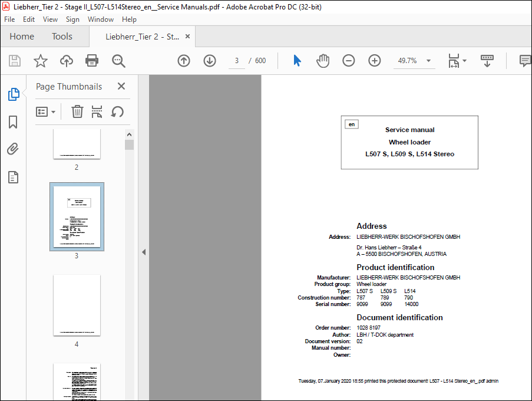Open the document content panel icon
The height and width of the screenshot is (401, 532).
[13, 178]
